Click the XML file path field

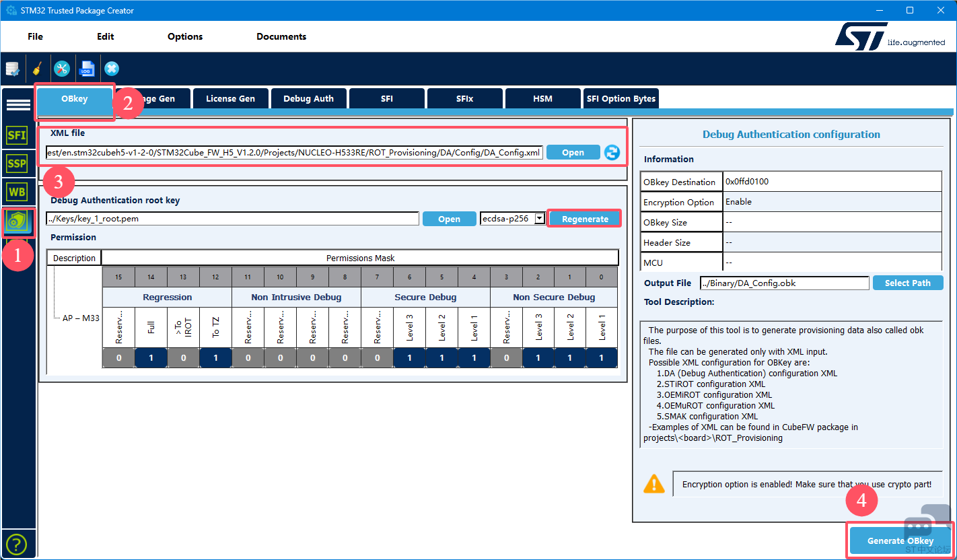(294, 152)
